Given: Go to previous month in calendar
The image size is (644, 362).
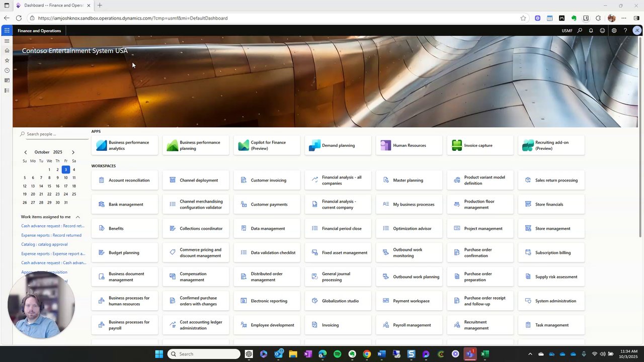Looking at the screenshot, I should click(x=26, y=152).
